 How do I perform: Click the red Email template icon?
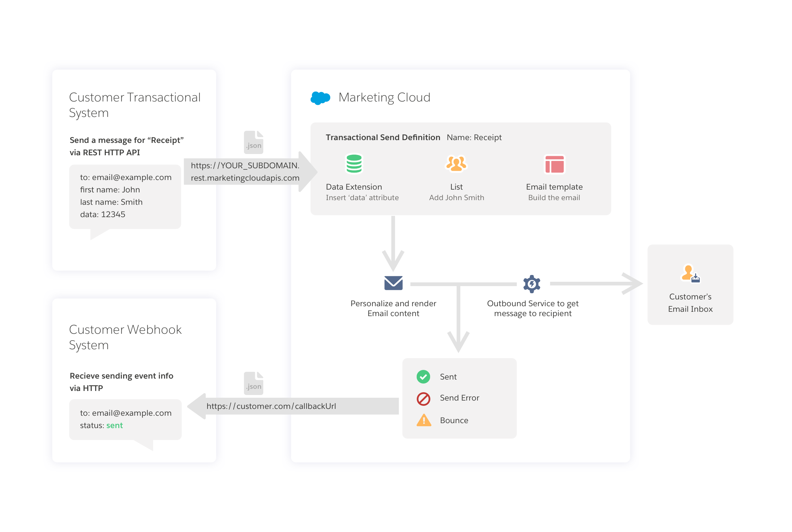554,164
